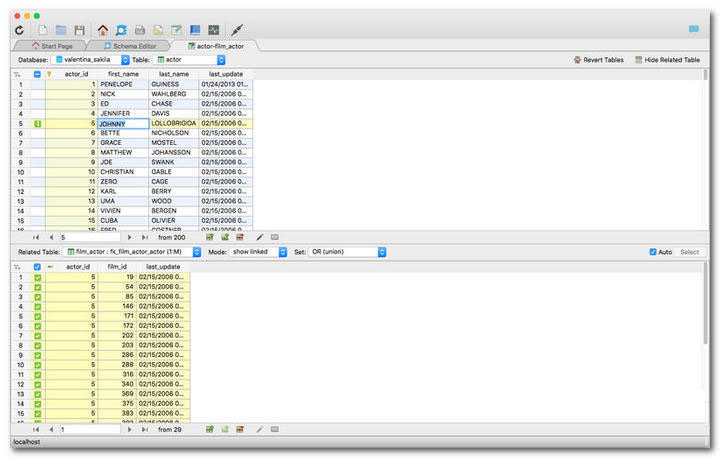The width and height of the screenshot is (721, 459).
Task: Click the Select button next to Auto
Action: tap(689, 252)
